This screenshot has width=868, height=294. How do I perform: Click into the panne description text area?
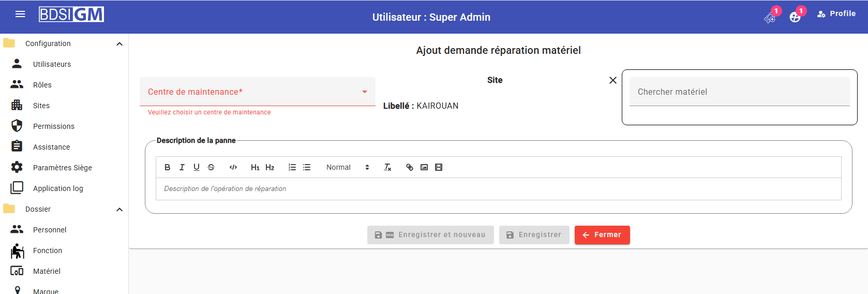click(x=499, y=189)
